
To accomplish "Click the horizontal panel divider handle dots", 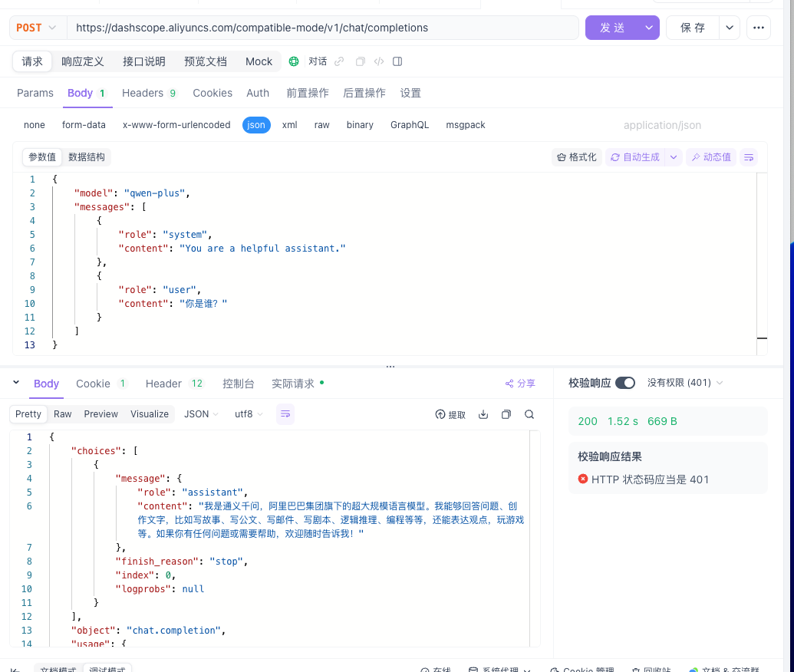I will (390, 366).
